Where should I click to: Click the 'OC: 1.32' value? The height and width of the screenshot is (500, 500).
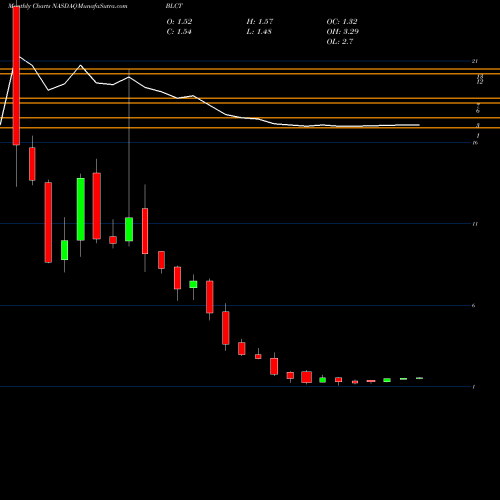[x=342, y=22]
